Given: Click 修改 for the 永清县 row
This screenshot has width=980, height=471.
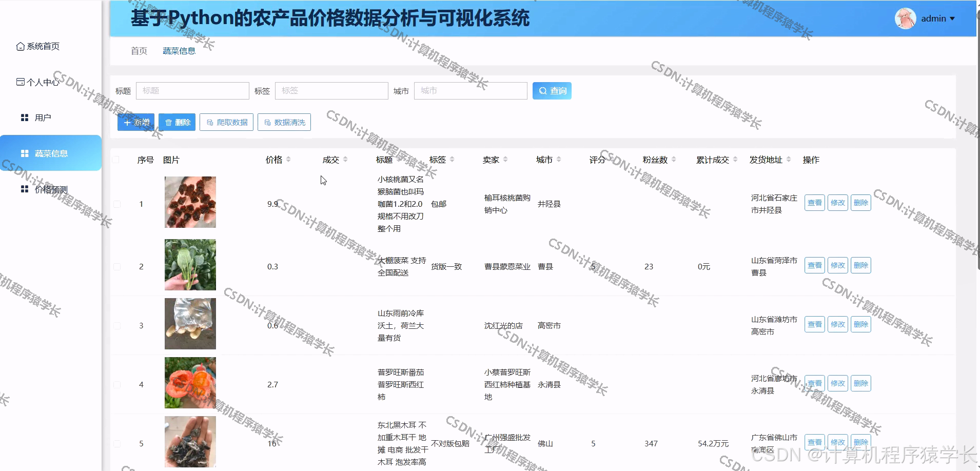Looking at the screenshot, I should [838, 383].
